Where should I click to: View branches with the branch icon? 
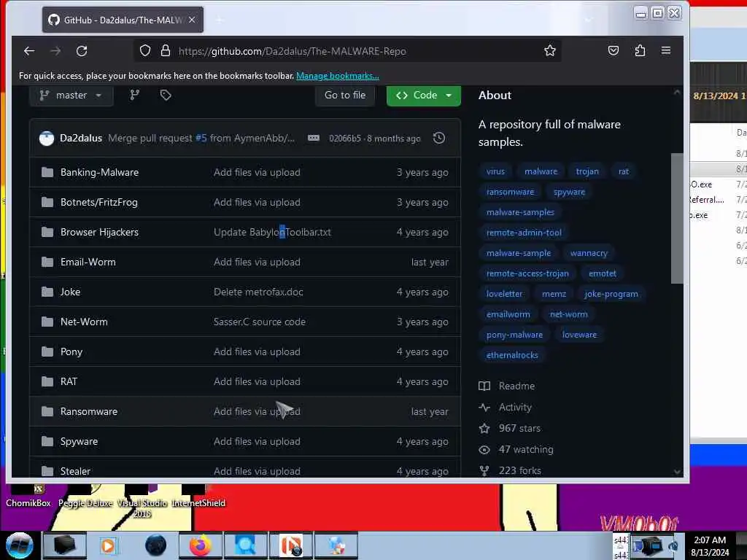(x=135, y=96)
